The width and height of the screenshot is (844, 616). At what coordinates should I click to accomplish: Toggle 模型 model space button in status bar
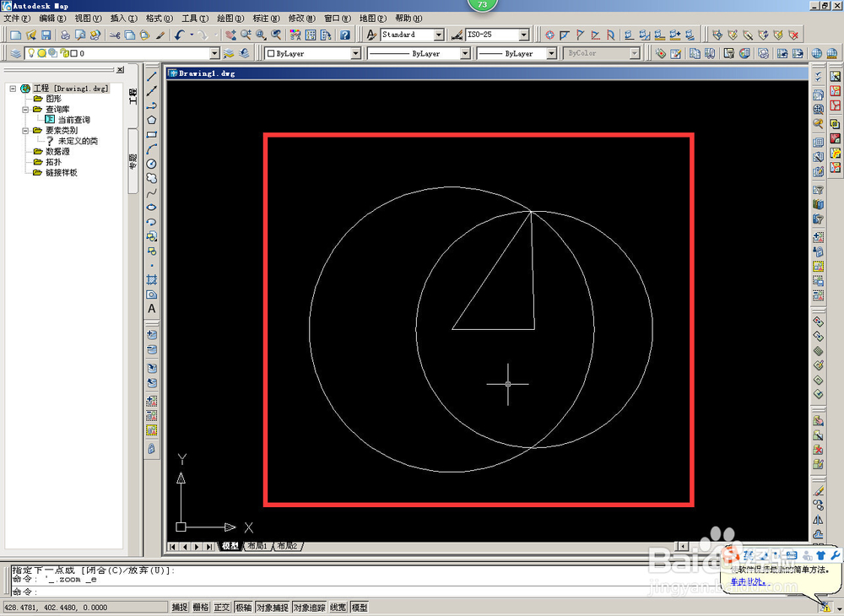pyautogui.click(x=360, y=608)
